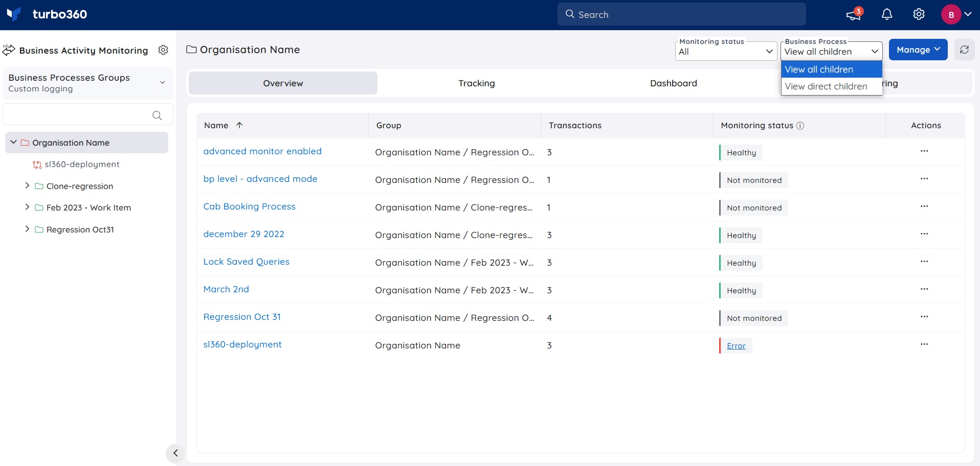Image resolution: width=980 pixels, height=466 pixels.
Task: Open the Cab Booking Process link
Action: click(x=250, y=206)
